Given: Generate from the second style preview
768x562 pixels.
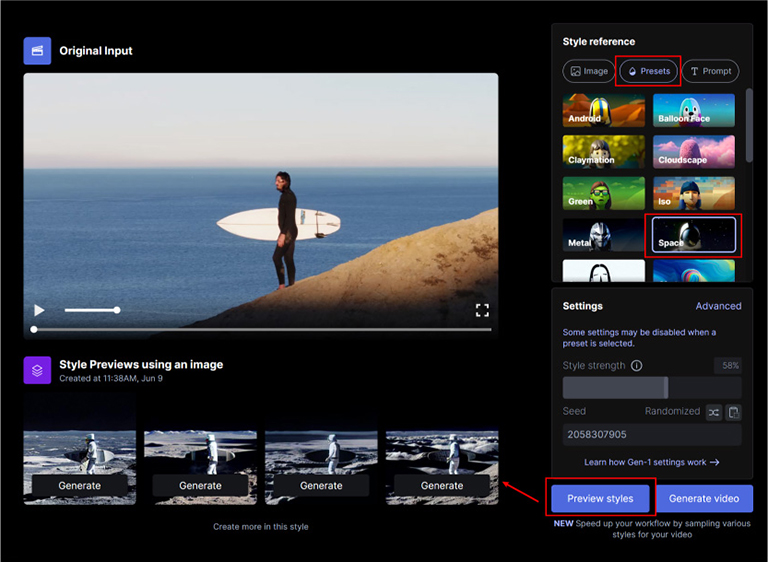Looking at the screenshot, I should pyautogui.click(x=200, y=486).
